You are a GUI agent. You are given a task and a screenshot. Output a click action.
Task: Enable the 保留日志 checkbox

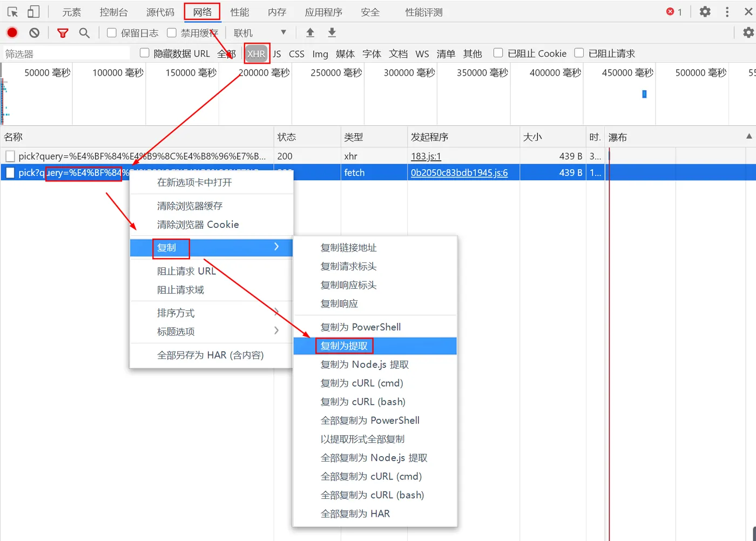[x=112, y=33]
